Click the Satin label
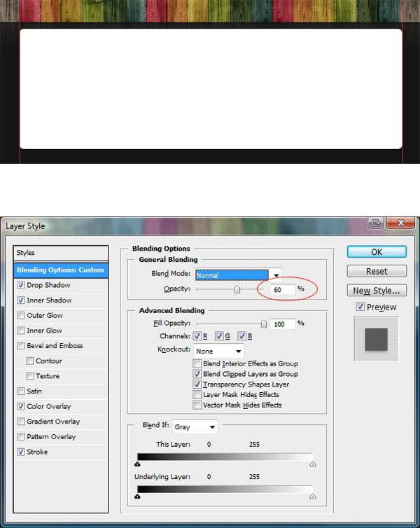420x528 pixels. pyautogui.click(x=34, y=391)
